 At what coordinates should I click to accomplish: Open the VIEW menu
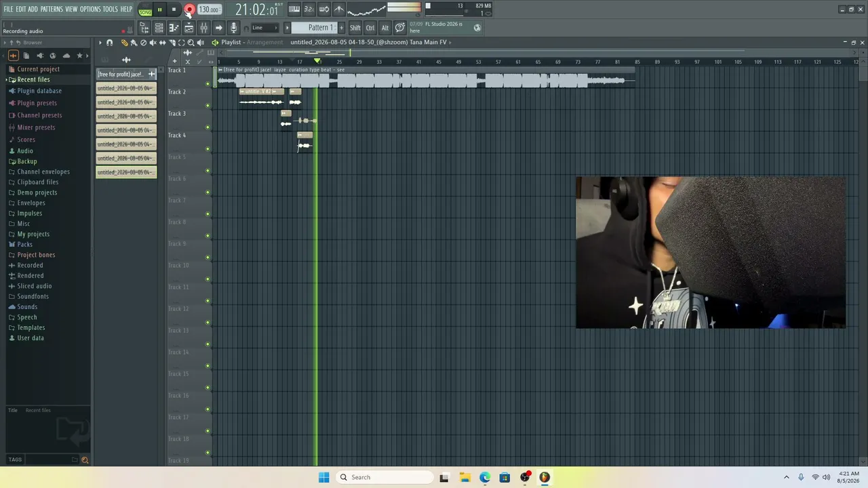71,9
